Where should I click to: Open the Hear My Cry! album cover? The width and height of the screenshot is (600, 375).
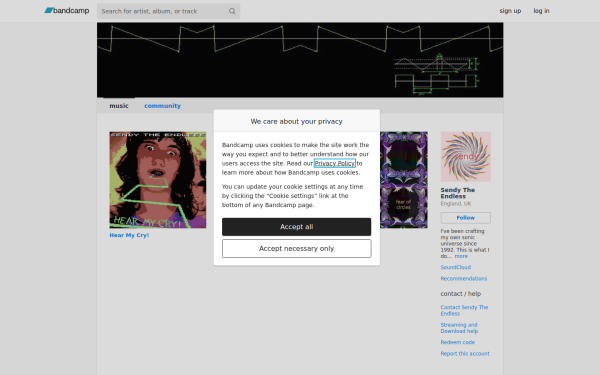pyautogui.click(x=158, y=180)
